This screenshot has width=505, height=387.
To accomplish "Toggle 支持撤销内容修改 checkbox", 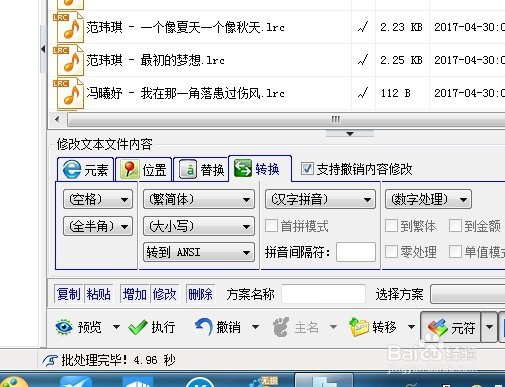I will click(x=307, y=169).
